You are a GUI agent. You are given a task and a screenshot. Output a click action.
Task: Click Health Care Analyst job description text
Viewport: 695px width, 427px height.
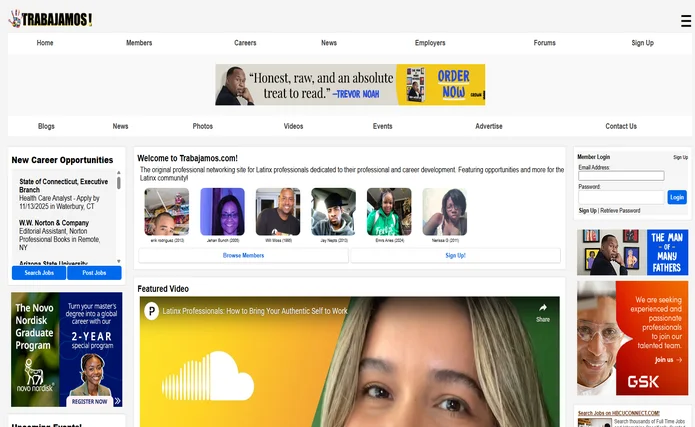click(x=59, y=202)
